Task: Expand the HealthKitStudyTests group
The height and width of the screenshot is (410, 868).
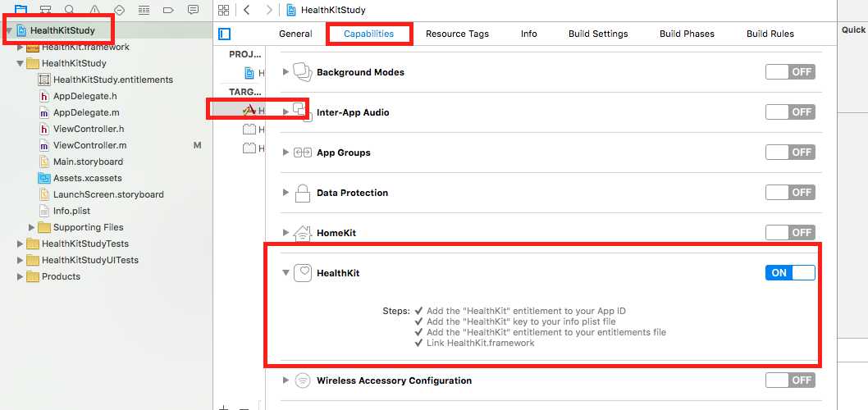Action: click(x=21, y=244)
